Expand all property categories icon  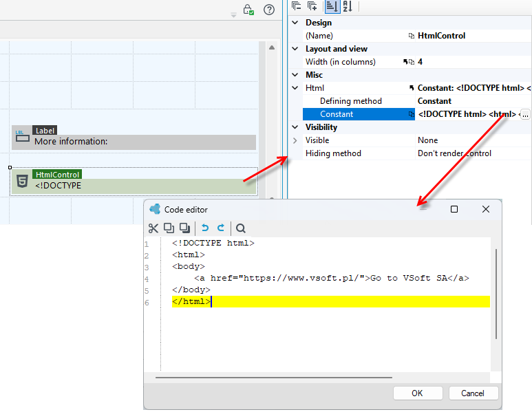312,6
